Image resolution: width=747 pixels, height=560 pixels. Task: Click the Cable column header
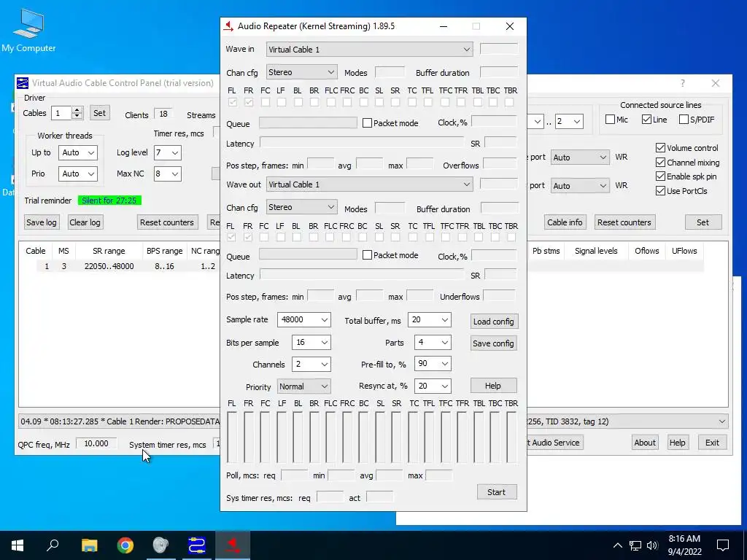(x=36, y=251)
